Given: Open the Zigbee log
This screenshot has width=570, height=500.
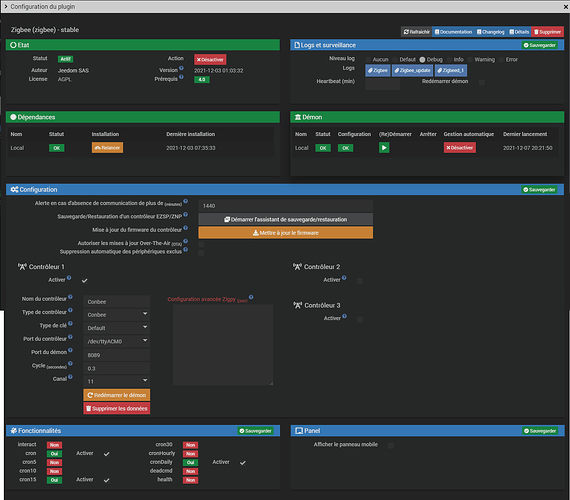Looking at the screenshot, I should pos(378,70).
